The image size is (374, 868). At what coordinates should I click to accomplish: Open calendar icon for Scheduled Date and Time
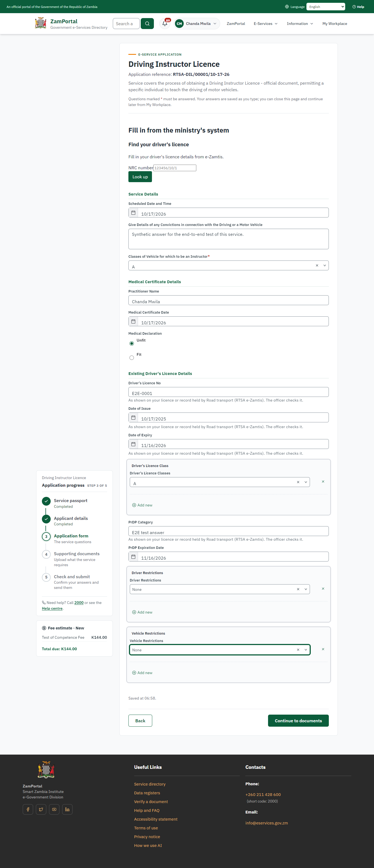coord(133,213)
